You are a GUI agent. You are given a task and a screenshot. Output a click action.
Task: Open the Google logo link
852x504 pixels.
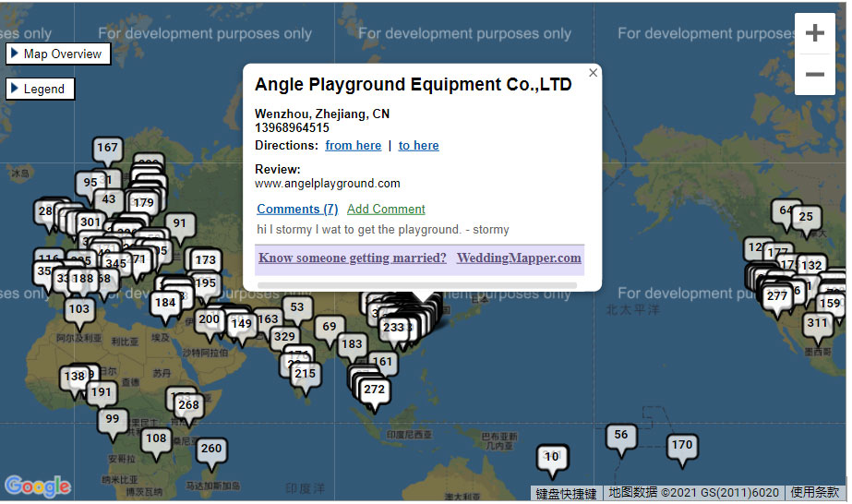38,486
